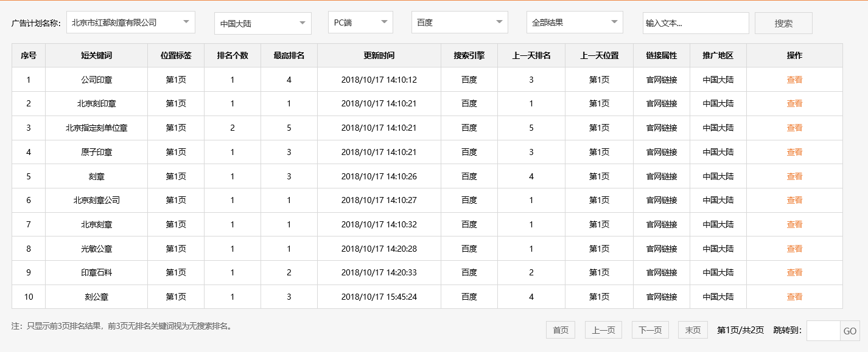This screenshot has width=868, height=352.
Task: Open the 中国大陆 region dropdown
Action: [262, 22]
